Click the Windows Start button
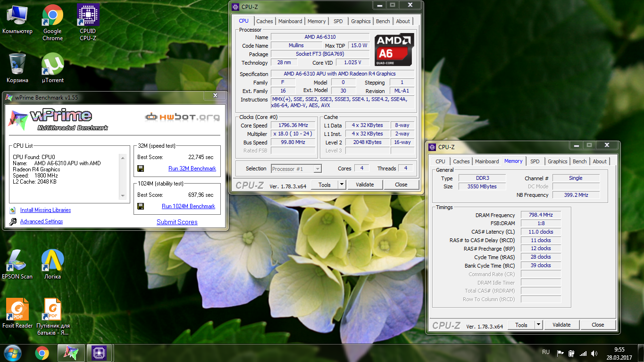The width and height of the screenshot is (644, 362). pos(13,353)
